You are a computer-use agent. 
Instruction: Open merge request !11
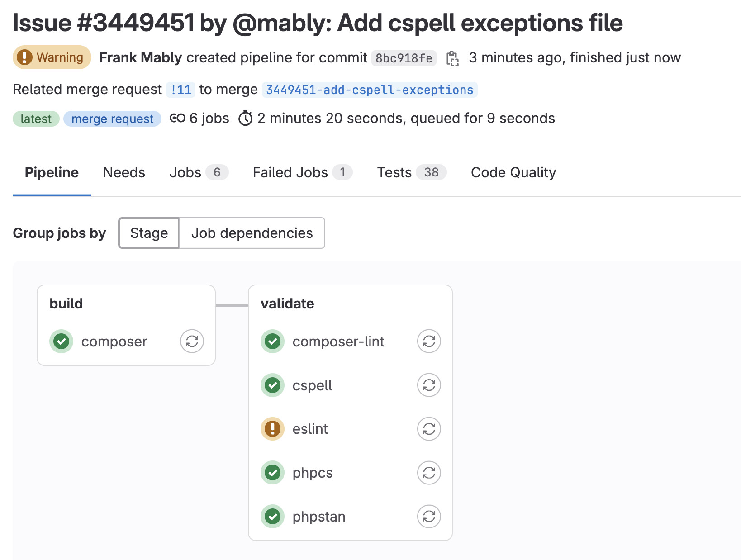click(x=180, y=89)
